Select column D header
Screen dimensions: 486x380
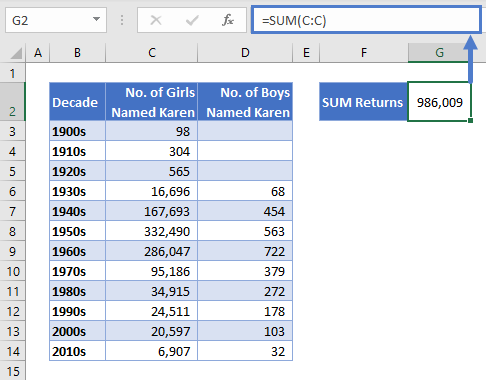[x=245, y=53]
